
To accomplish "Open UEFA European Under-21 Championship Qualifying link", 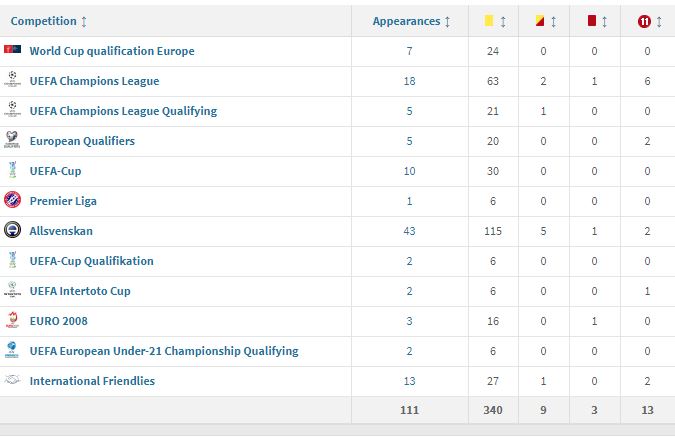I will point(164,351).
